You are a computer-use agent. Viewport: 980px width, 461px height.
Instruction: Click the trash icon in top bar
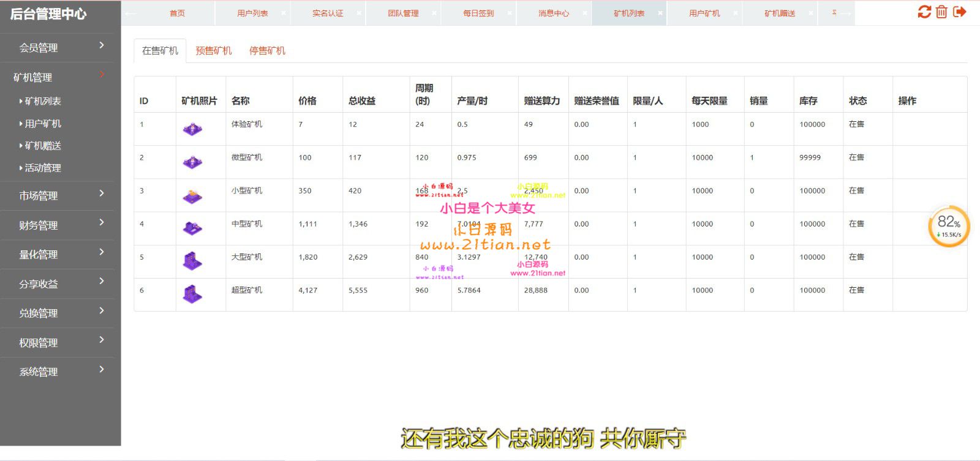pos(941,12)
